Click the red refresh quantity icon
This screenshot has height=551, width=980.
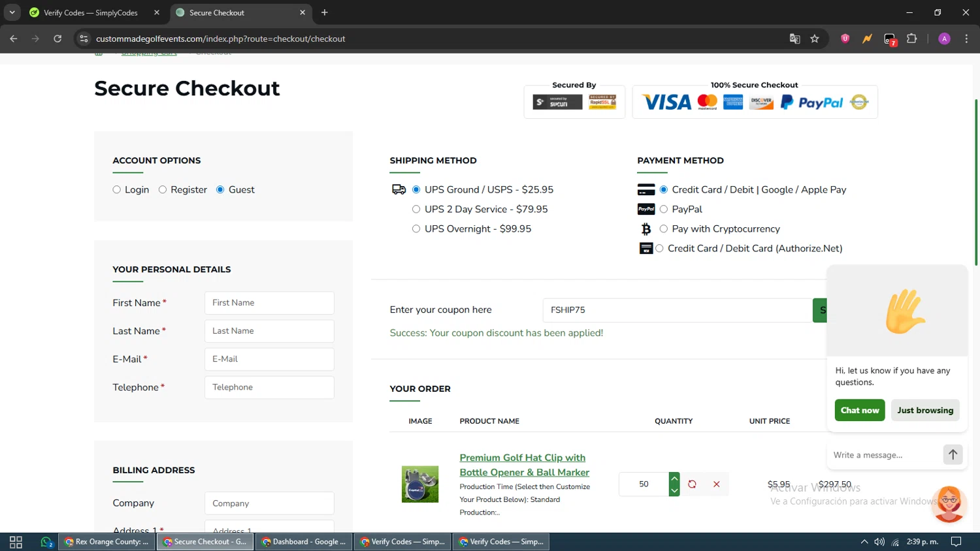click(692, 484)
